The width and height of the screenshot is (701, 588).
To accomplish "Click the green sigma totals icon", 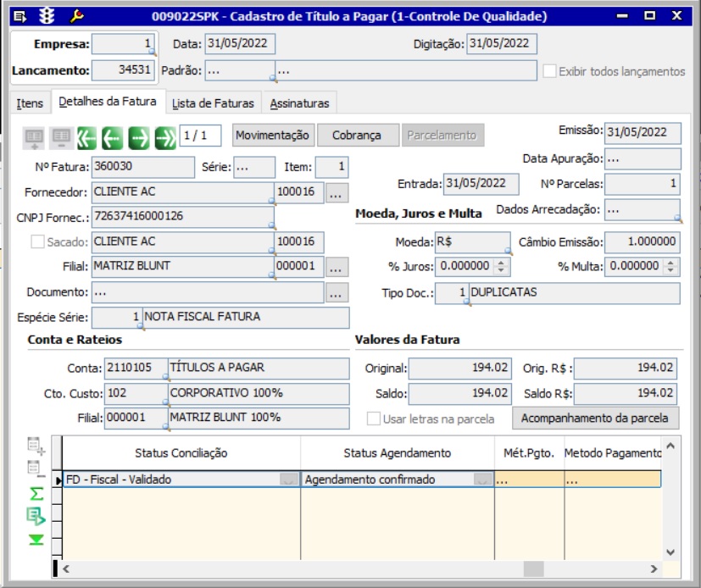I will click(x=36, y=493).
